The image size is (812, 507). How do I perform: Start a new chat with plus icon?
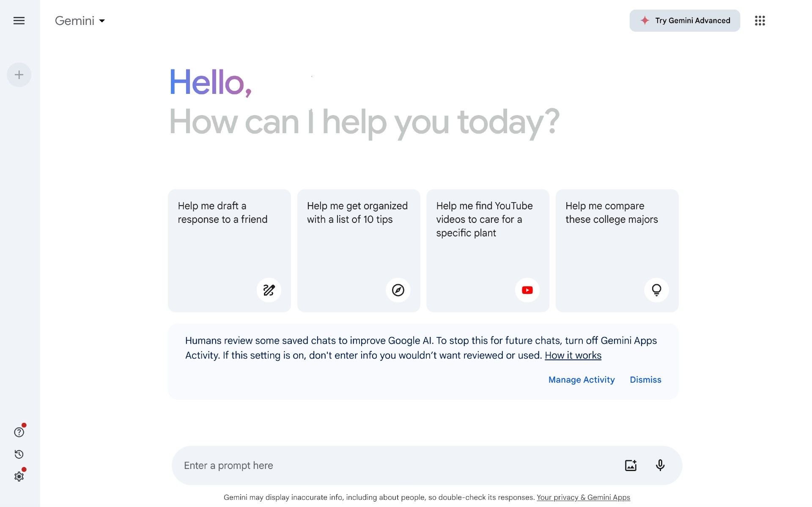tap(19, 75)
